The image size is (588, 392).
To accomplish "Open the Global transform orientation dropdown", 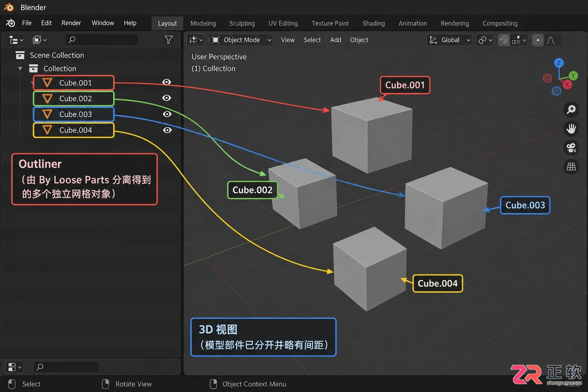I will 450,40.
